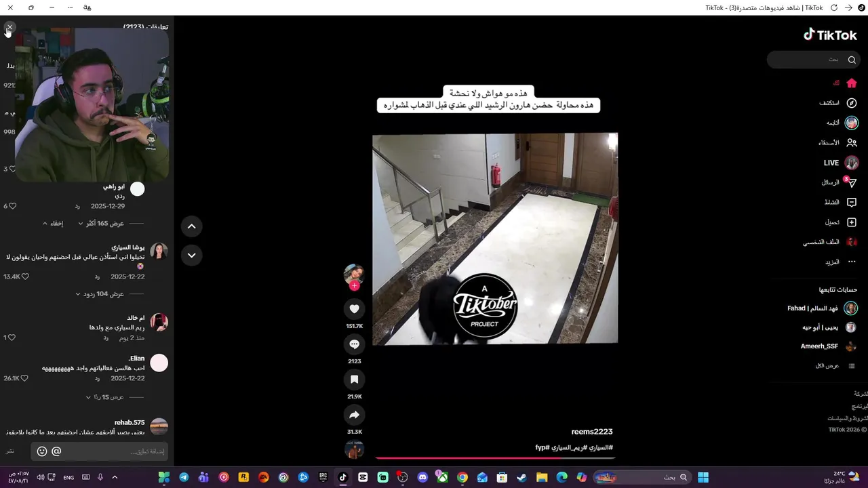The width and height of the screenshot is (868, 488).
Task: Show hidden tray icons chevron
Action: (x=115, y=477)
